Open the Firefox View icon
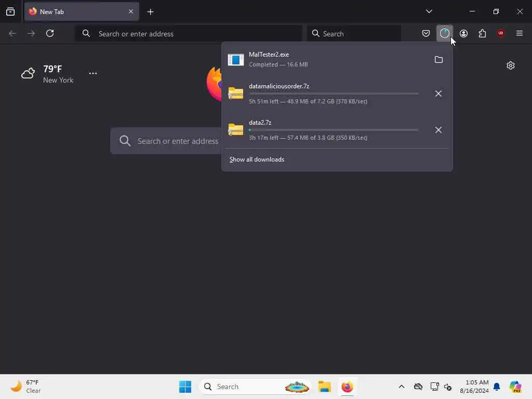The image size is (532, 399). [10, 11]
